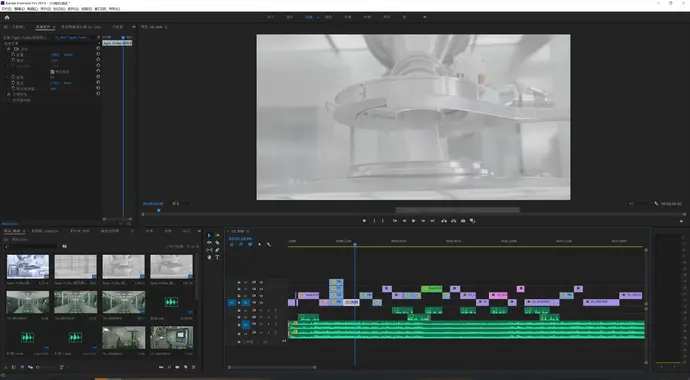Click the Home icon at top left

pyautogui.click(x=7, y=18)
